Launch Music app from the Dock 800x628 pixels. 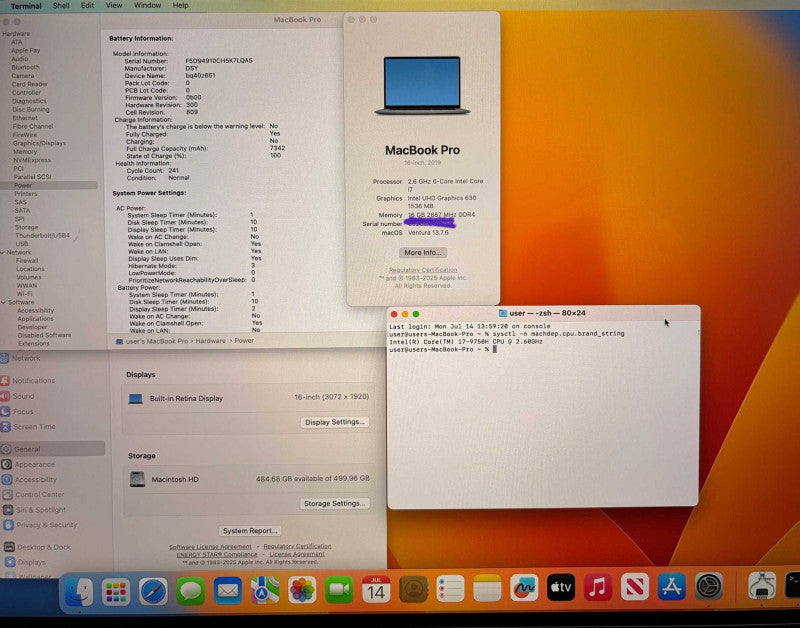[x=598, y=587]
